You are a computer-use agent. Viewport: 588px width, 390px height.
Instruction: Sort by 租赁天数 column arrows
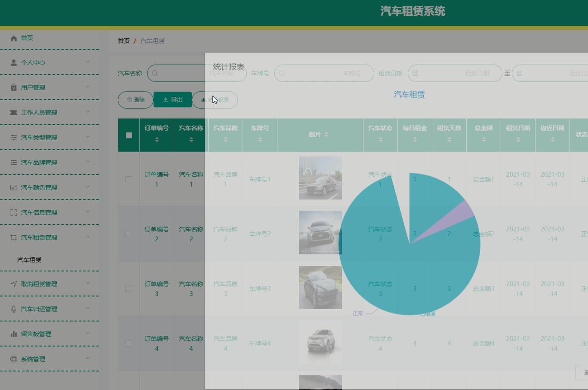click(449, 140)
